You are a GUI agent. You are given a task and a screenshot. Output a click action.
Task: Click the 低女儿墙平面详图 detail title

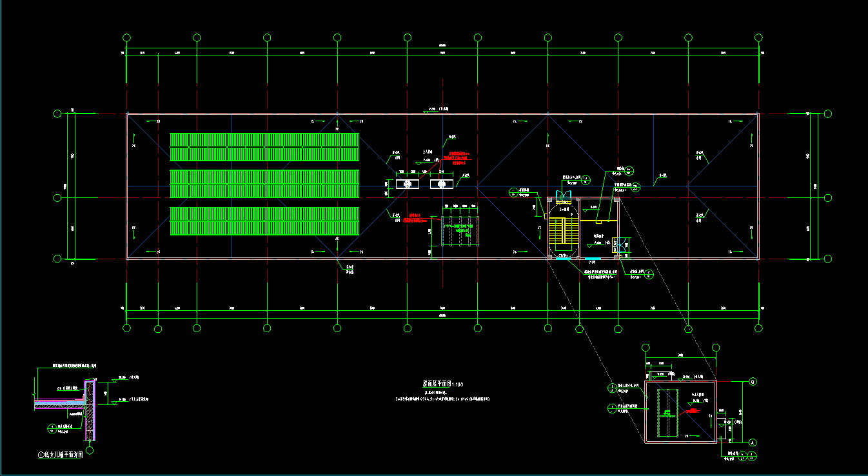(63, 454)
